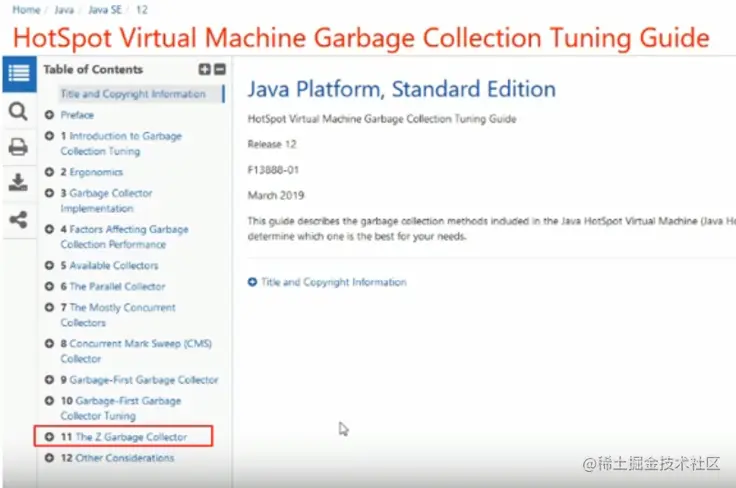Collapse all Table of Contents entries
This screenshot has height=488, width=736.
point(220,69)
